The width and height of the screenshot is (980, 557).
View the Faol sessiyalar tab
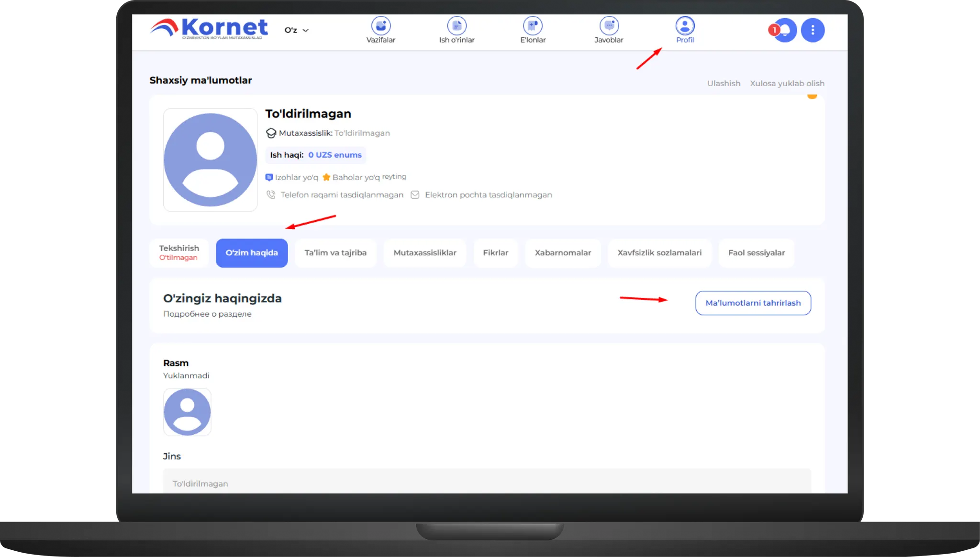[756, 253]
